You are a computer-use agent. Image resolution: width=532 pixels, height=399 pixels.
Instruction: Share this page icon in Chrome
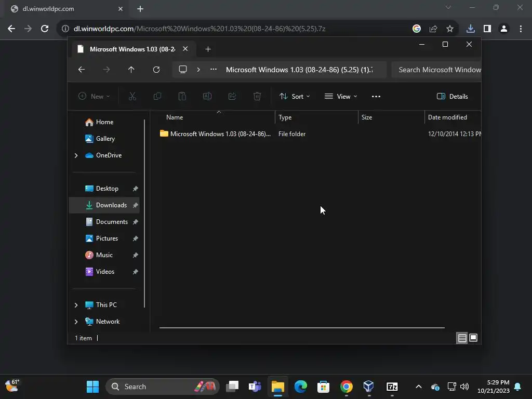(x=433, y=29)
